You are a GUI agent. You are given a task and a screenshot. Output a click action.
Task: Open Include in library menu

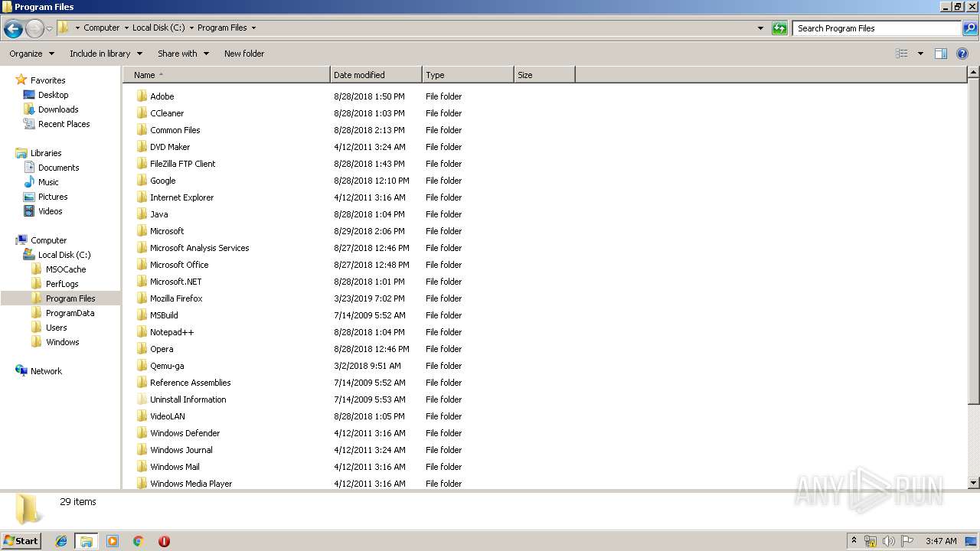(x=106, y=54)
